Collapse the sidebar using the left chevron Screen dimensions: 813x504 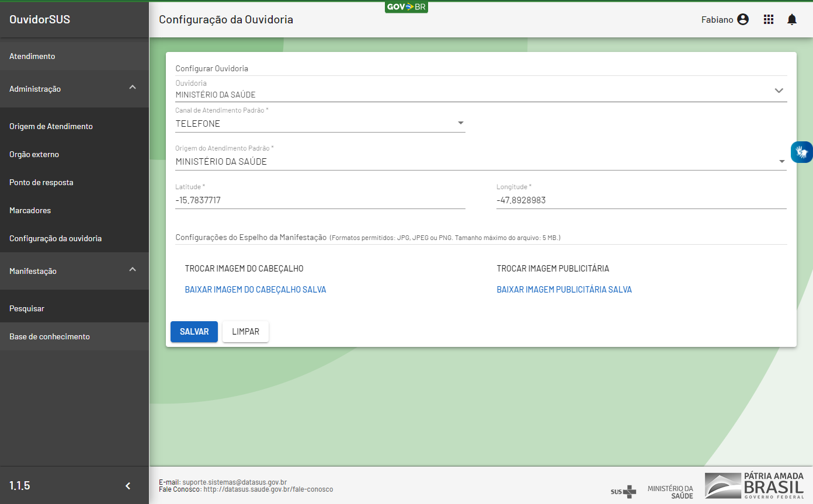[128, 486]
